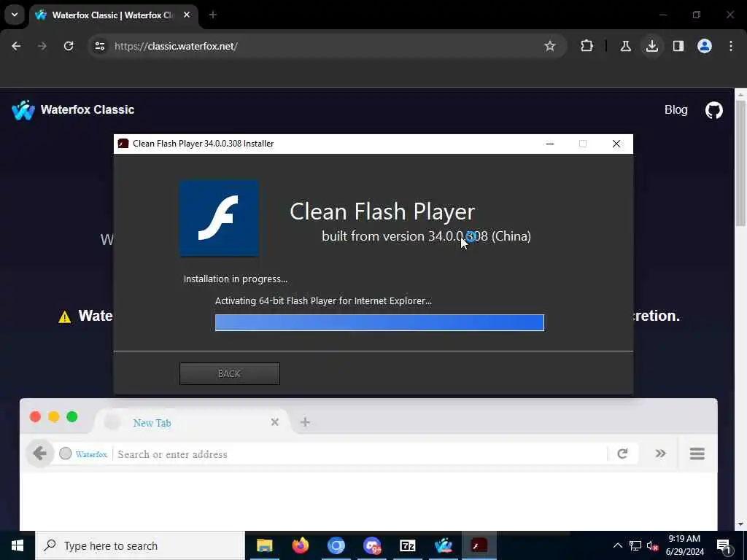Open the browser profile avatar
The width and height of the screenshot is (747, 560).
(705, 46)
